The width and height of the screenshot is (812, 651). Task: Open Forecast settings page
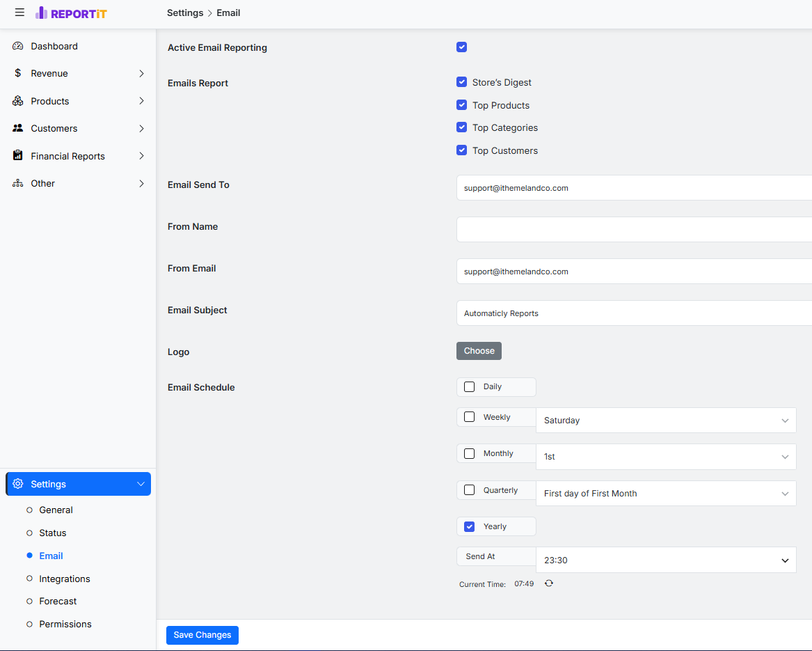(58, 601)
